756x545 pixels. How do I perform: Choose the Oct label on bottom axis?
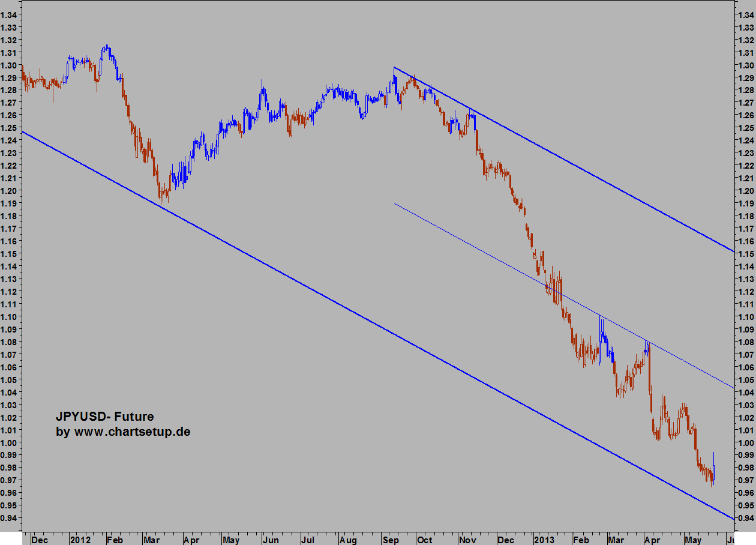coord(424,540)
